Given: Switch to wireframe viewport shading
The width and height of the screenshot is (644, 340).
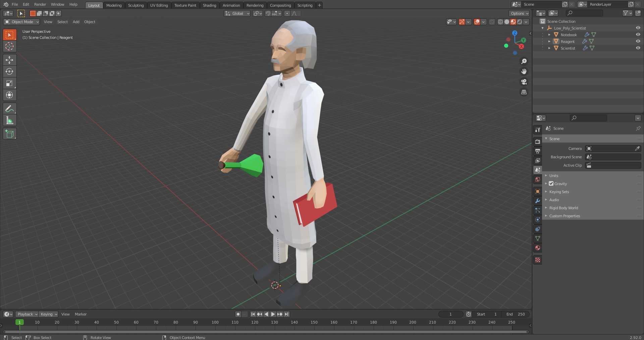Looking at the screenshot, I should click(500, 22).
